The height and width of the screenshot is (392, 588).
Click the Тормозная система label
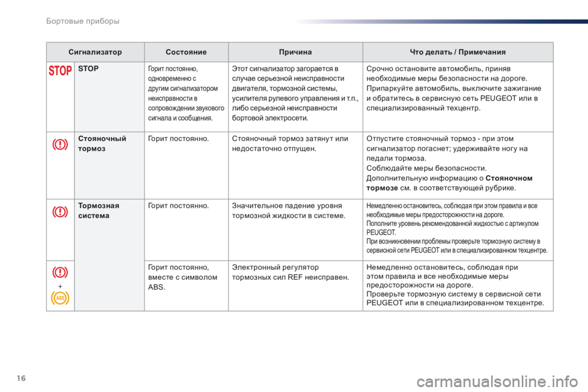[x=99, y=211]
